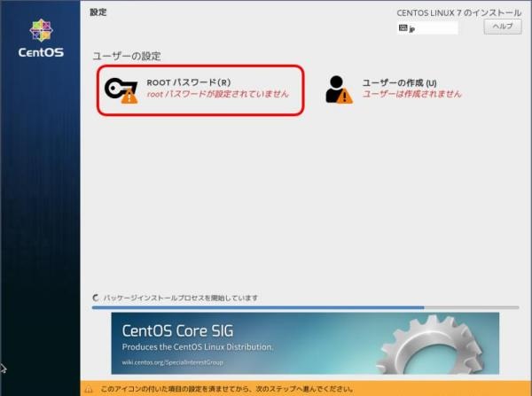
Task: Click the orange warning message text
Action: tap(227, 389)
